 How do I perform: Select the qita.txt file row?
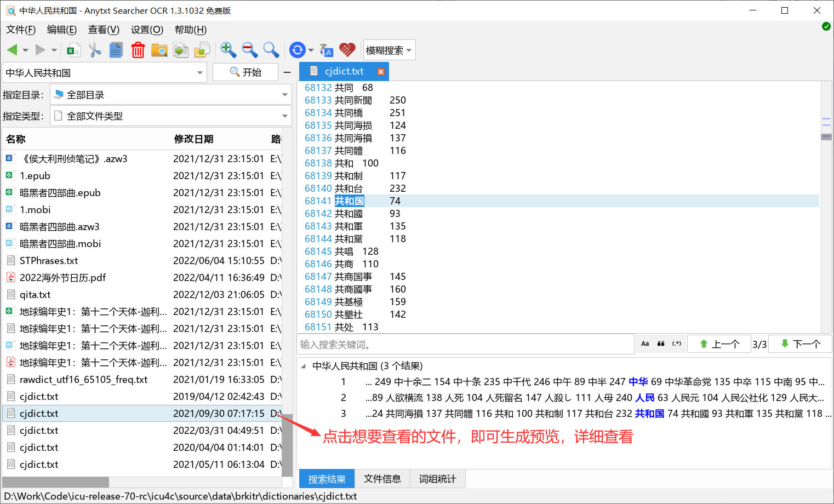pos(142,295)
